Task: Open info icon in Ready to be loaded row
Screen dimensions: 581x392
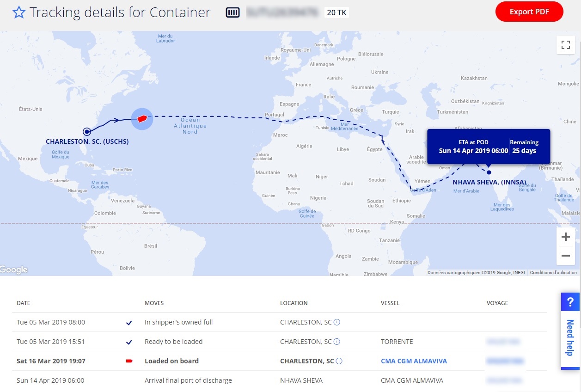Action: click(337, 342)
